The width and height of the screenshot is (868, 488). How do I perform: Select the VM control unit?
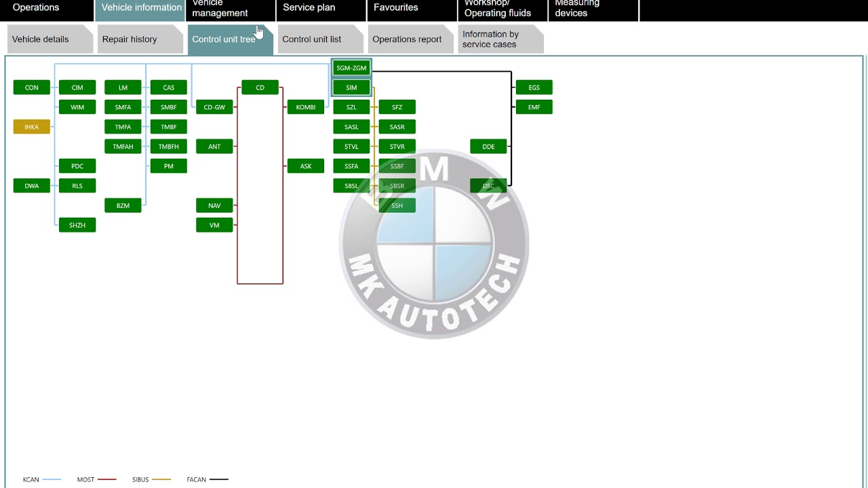click(x=214, y=225)
